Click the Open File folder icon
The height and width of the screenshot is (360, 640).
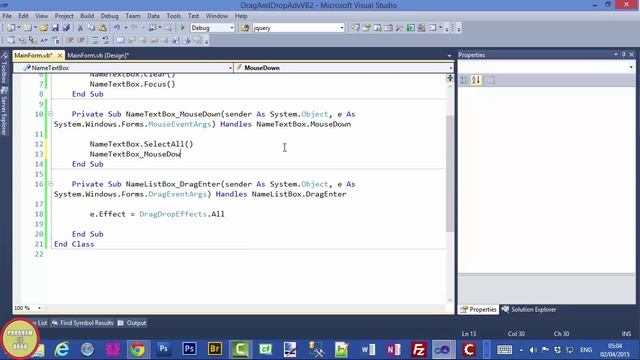pyautogui.click(x=44, y=28)
